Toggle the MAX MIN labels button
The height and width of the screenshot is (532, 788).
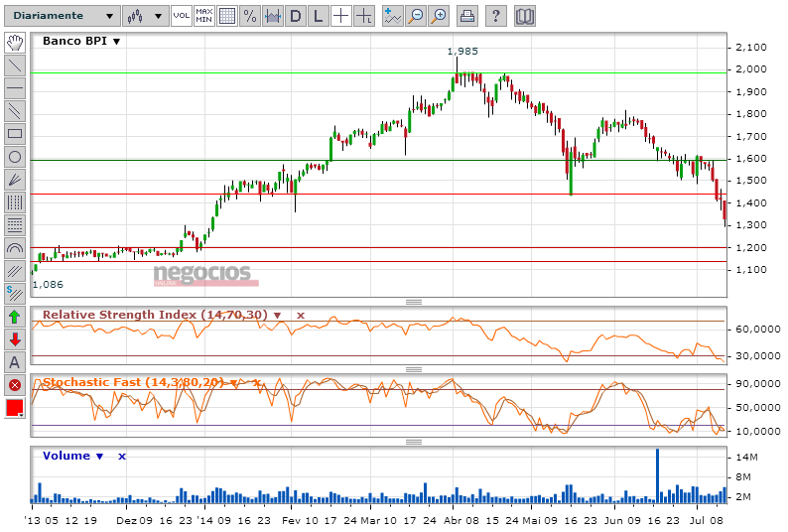point(204,16)
